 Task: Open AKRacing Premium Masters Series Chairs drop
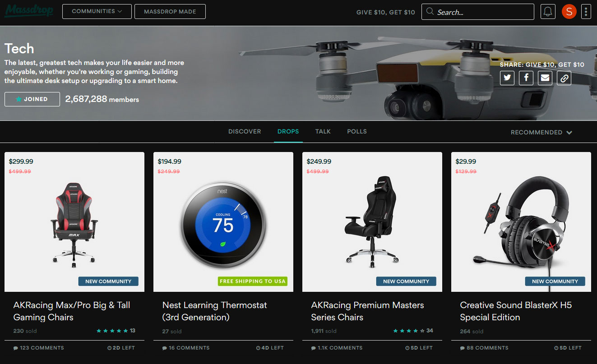tap(368, 311)
